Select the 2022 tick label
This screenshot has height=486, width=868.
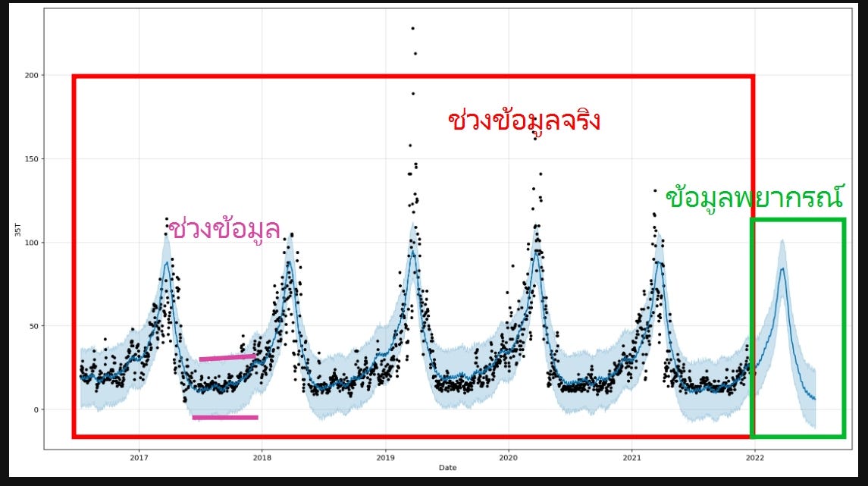coord(755,457)
